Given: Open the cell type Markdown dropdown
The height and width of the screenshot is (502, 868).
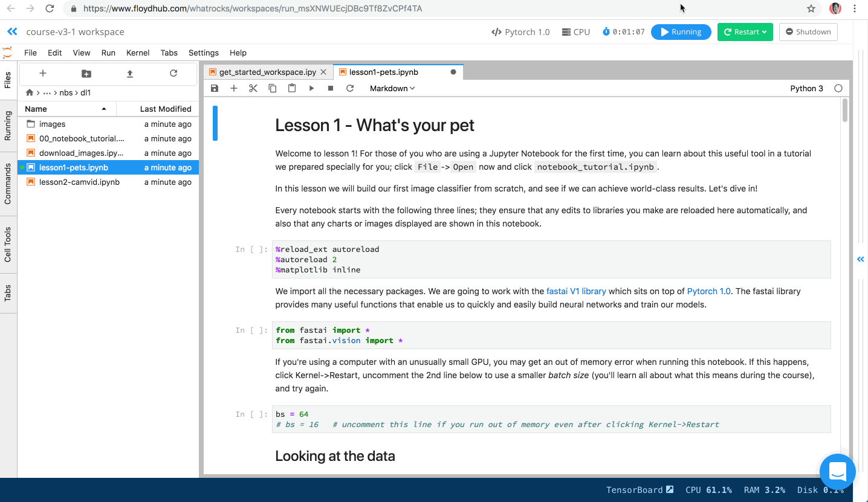Looking at the screenshot, I should (392, 88).
